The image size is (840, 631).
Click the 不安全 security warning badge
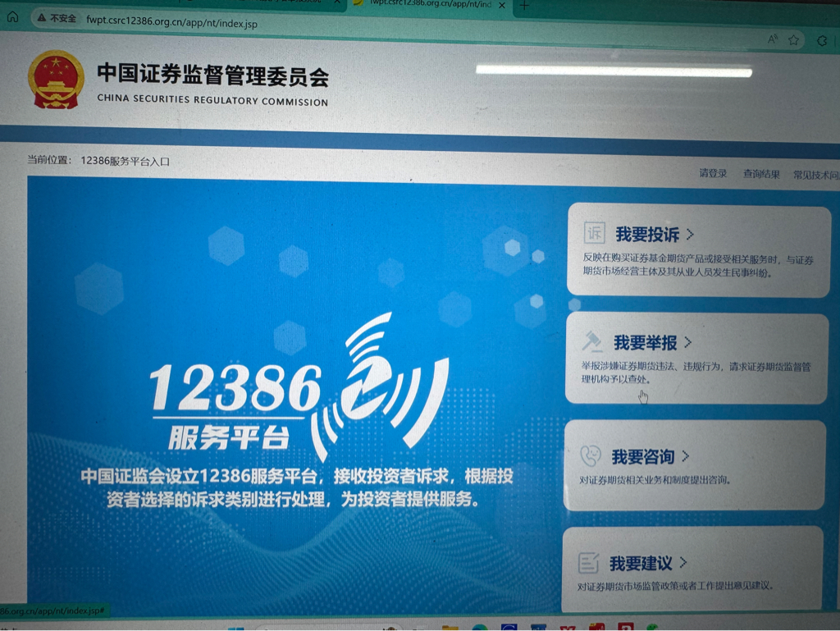(57, 18)
